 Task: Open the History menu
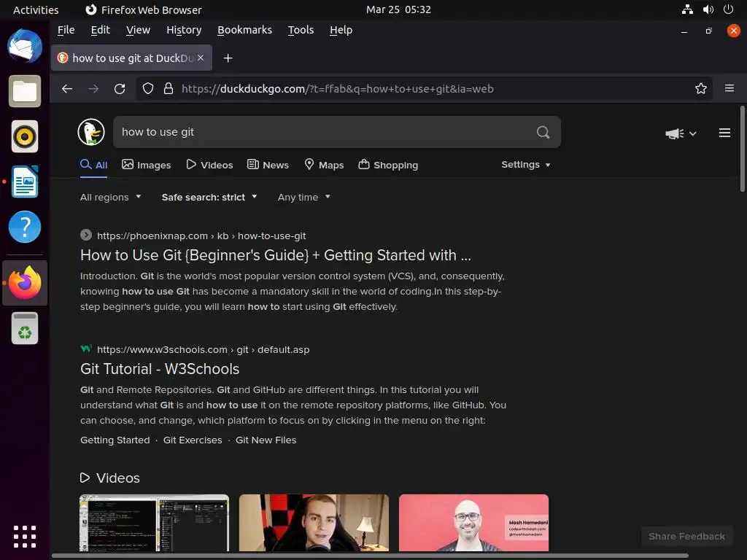coord(183,30)
